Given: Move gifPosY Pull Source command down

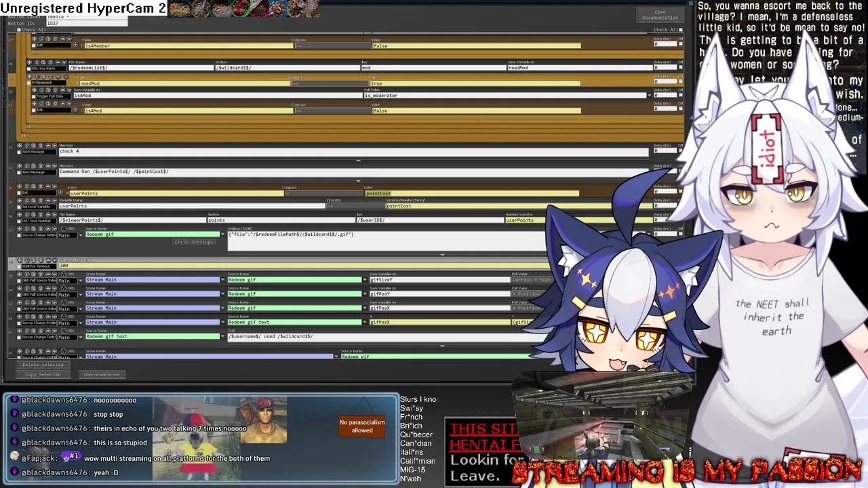Looking at the screenshot, I should tap(54, 288).
